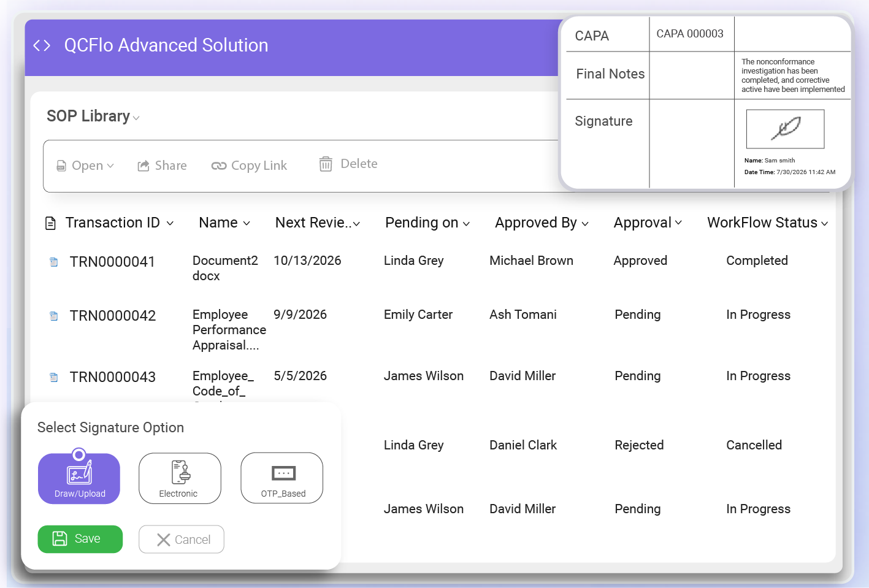Click the signature image in CAPA card

click(x=785, y=129)
